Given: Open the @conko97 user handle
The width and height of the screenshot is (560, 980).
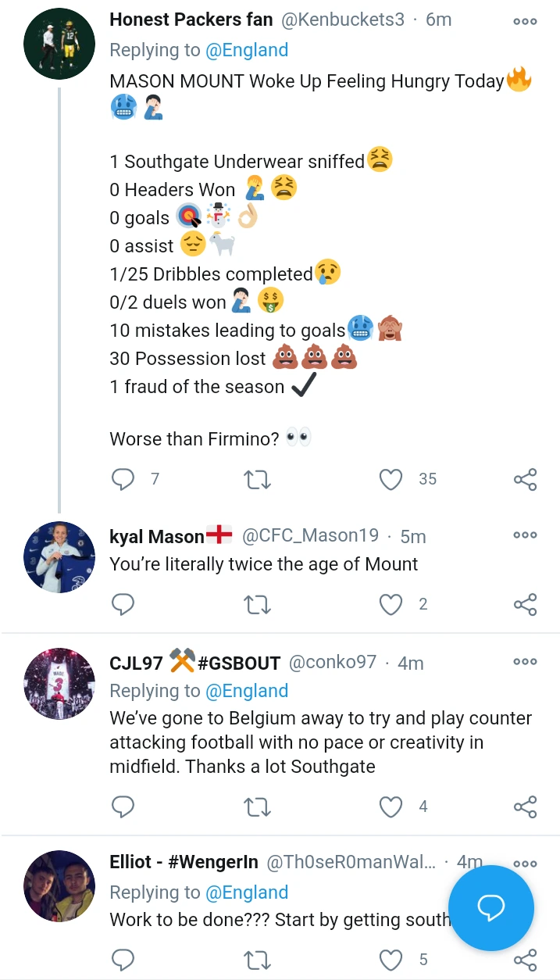Looking at the screenshot, I should coord(333,663).
